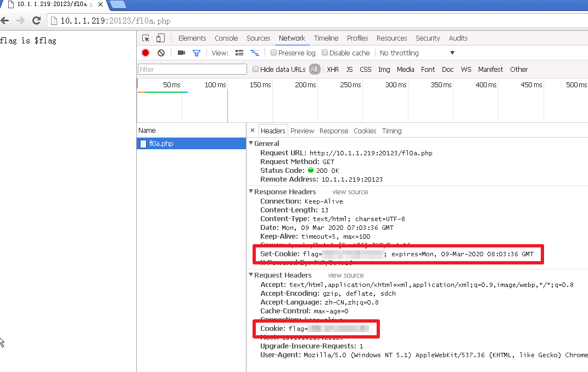
Task: Close the request details pane
Action: (x=253, y=131)
